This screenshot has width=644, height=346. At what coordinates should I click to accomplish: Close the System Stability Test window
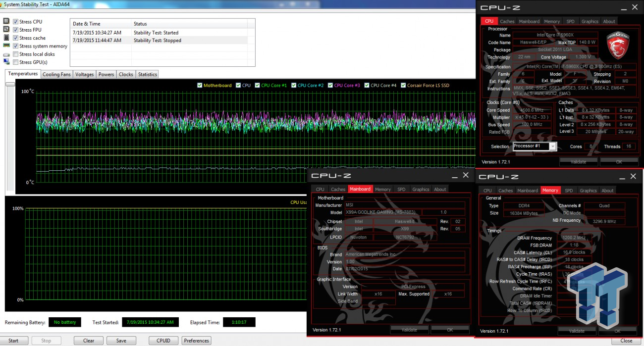(626, 341)
